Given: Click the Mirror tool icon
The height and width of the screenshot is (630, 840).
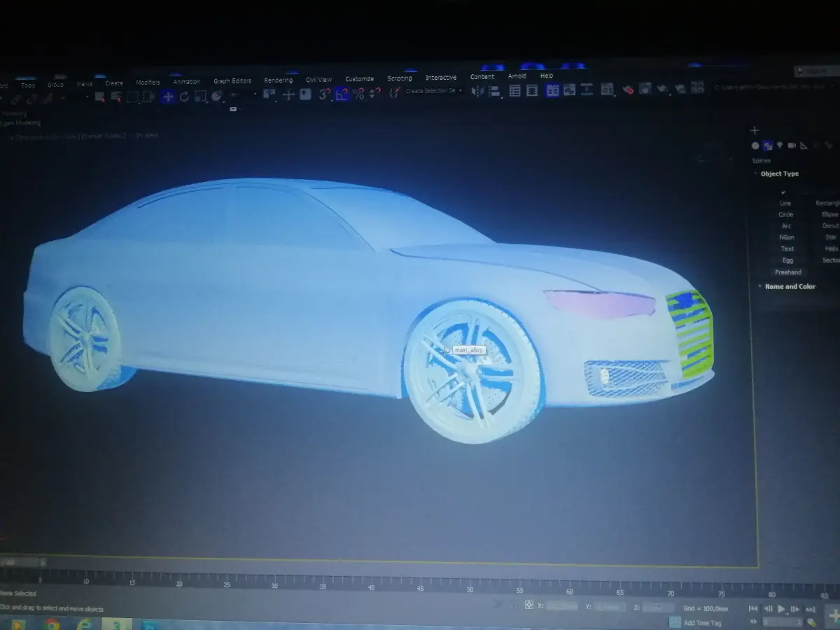Looking at the screenshot, I should coord(477,91).
